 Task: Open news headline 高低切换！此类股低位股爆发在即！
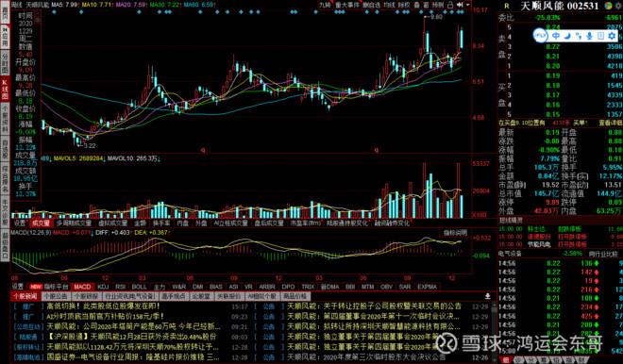103,306
